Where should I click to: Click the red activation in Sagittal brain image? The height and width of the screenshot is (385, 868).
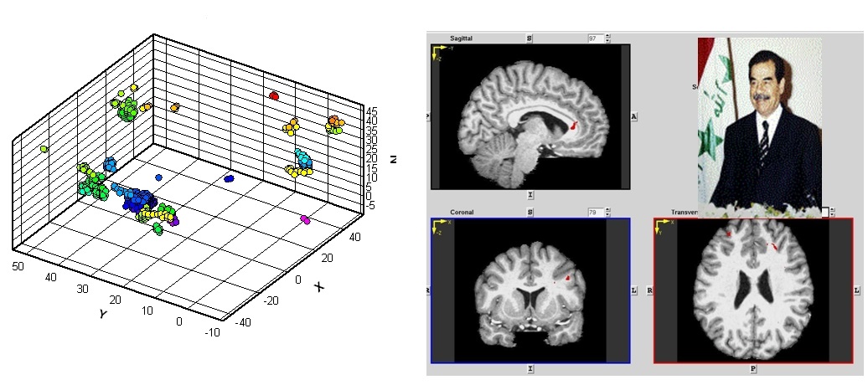(574, 126)
